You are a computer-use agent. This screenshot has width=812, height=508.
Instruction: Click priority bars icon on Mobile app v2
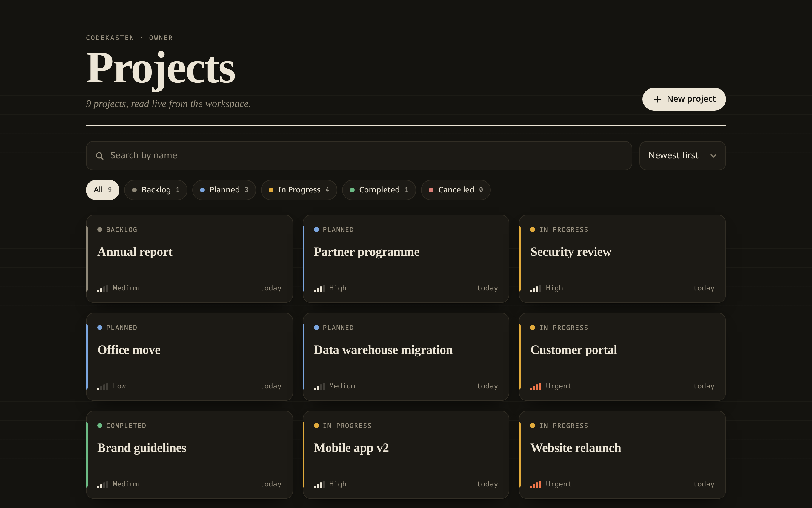tap(319, 485)
